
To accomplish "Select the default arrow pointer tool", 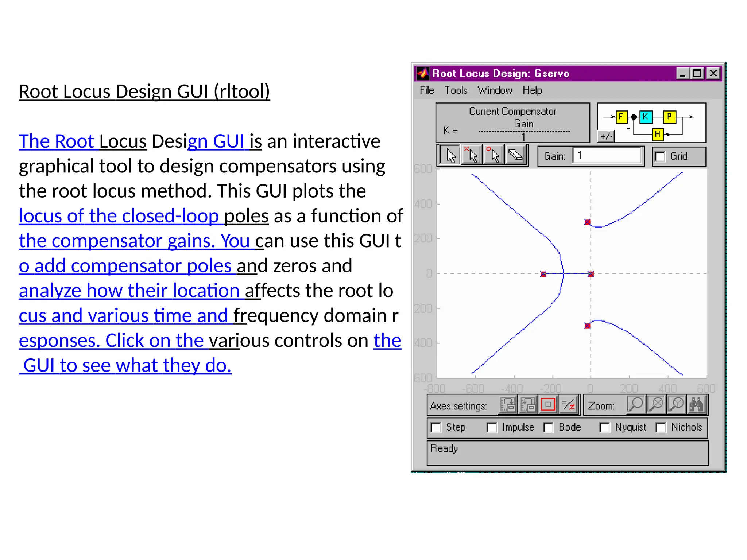I will click(450, 156).
